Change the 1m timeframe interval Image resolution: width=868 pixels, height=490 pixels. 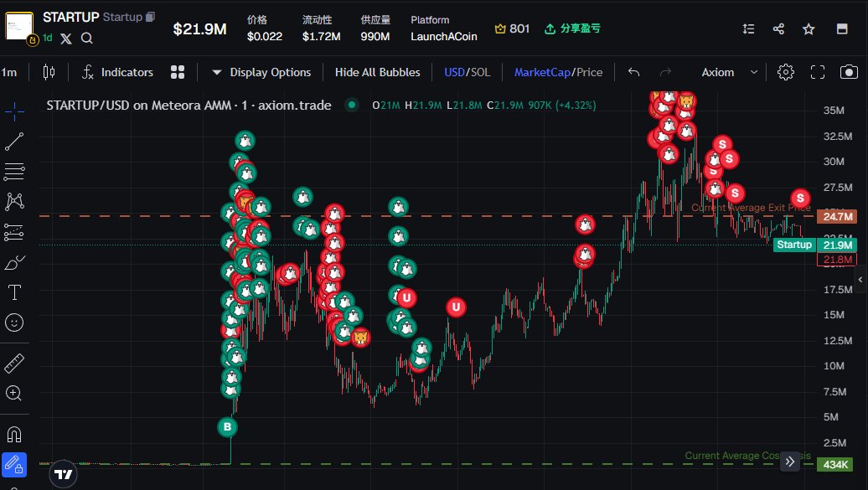point(9,72)
